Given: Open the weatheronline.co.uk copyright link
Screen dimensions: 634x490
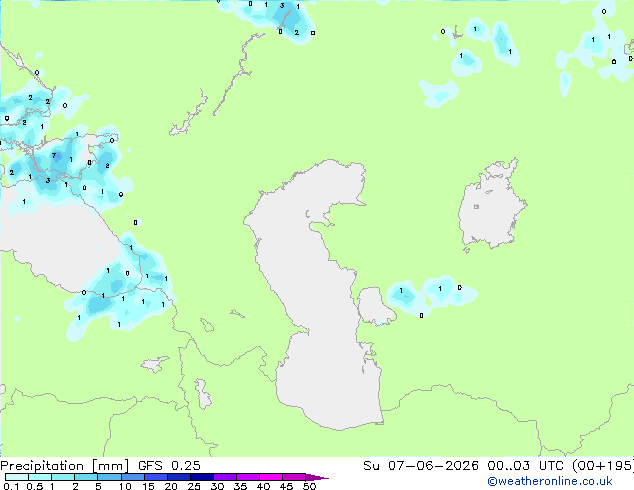Looking at the screenshot, I should pos(550,481).
